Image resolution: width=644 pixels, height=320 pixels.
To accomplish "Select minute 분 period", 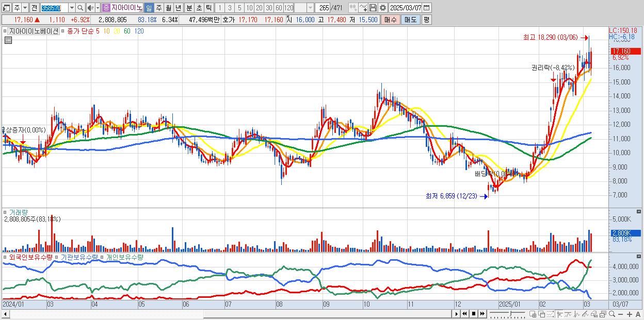I will click(189, 8).
